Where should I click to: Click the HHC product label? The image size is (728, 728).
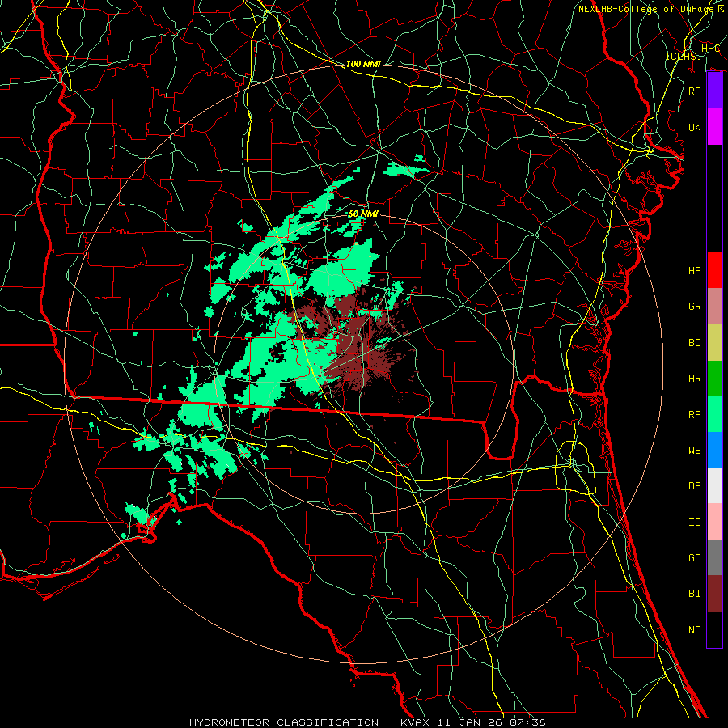tap(711, 49)
